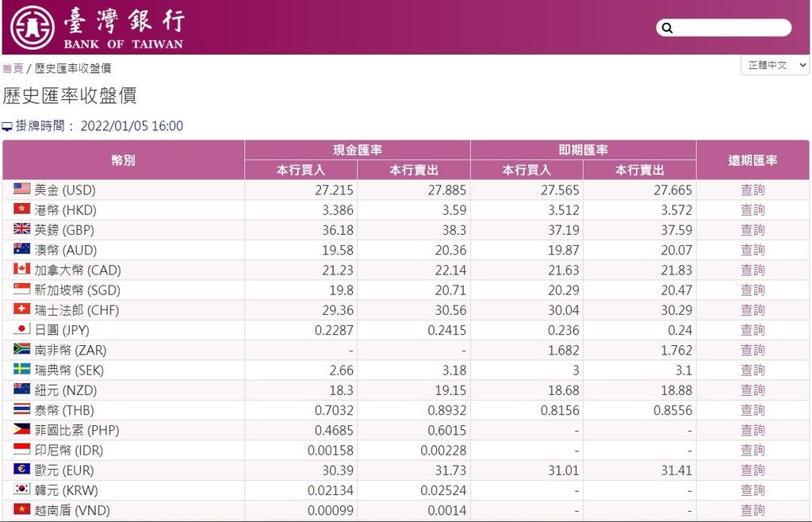The image size is (812, 522).
Task: Click the Philippines flag icon
Action: point(21,428)
